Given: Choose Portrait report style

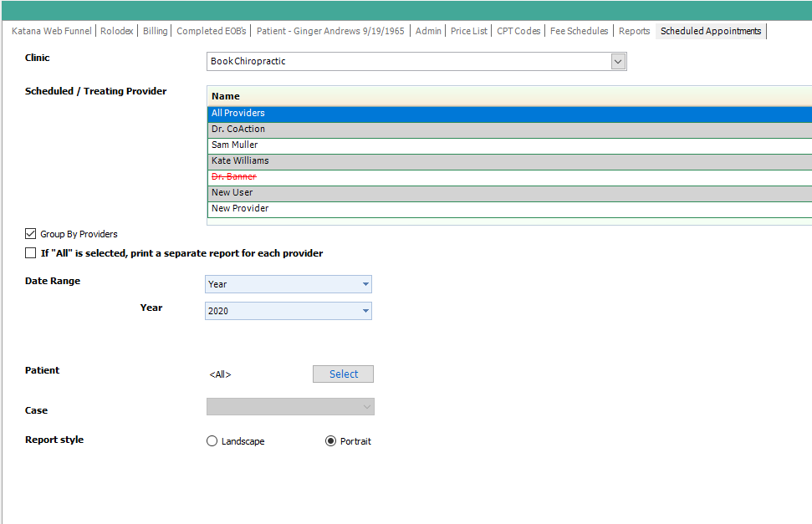Looking at the screenshot, I should [x=330, y=441].
